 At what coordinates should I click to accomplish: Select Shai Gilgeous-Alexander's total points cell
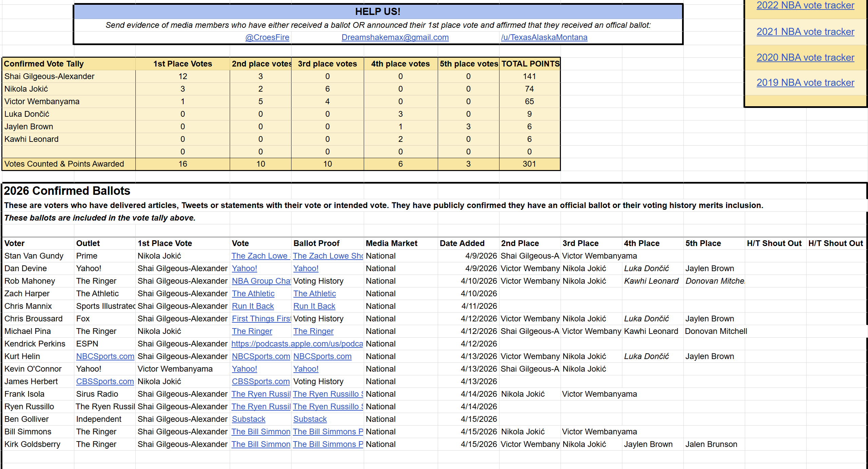529,76
